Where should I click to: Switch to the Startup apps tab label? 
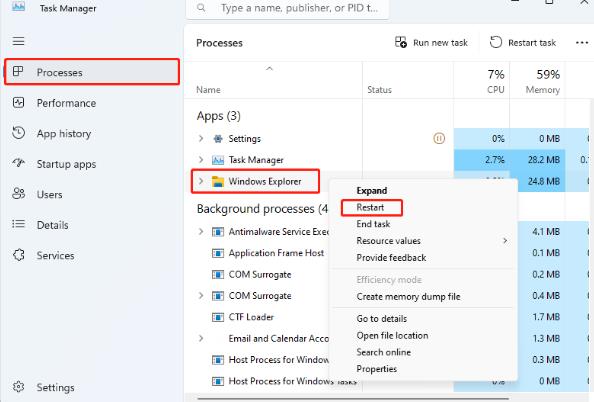(x=66, y=164)
